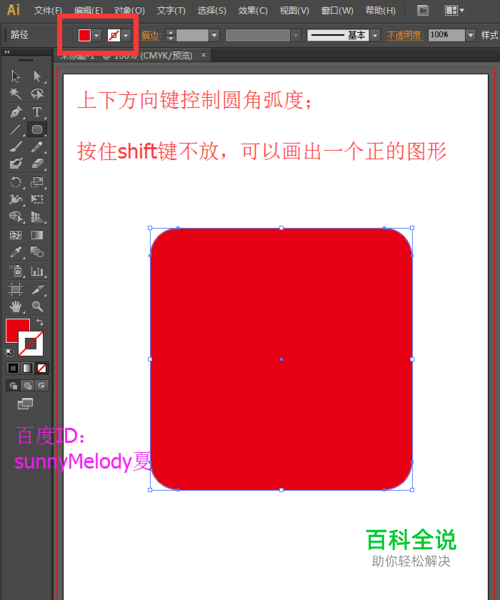500x600 pixels.
Task: Select the Zoom magnifier tool
Action: click(x=37, y=307)
